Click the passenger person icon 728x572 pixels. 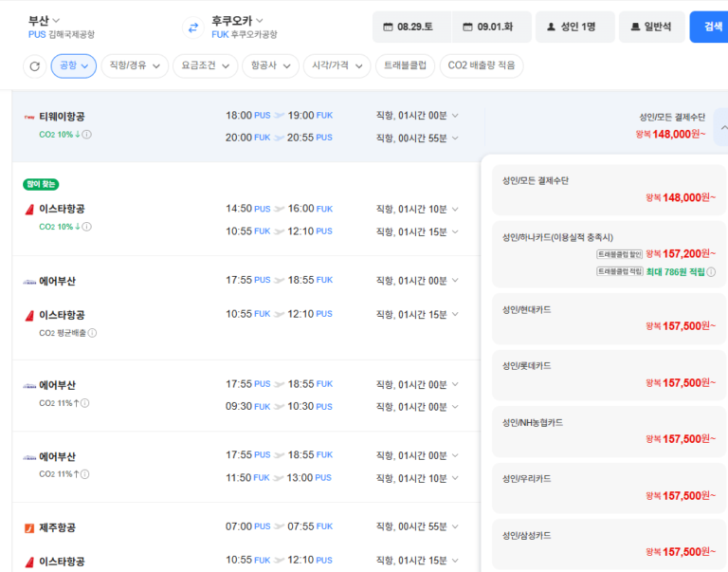coord(551,27)
